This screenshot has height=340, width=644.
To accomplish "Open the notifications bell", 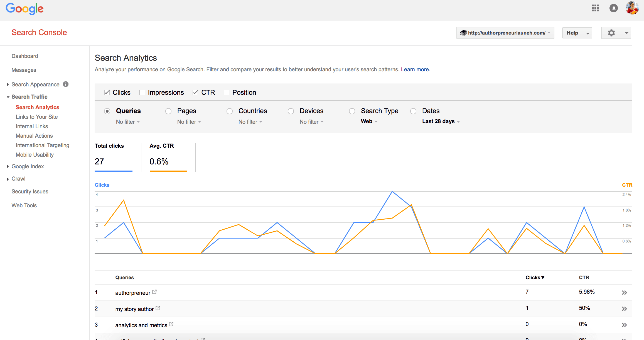I will click(x=613, y=8).
